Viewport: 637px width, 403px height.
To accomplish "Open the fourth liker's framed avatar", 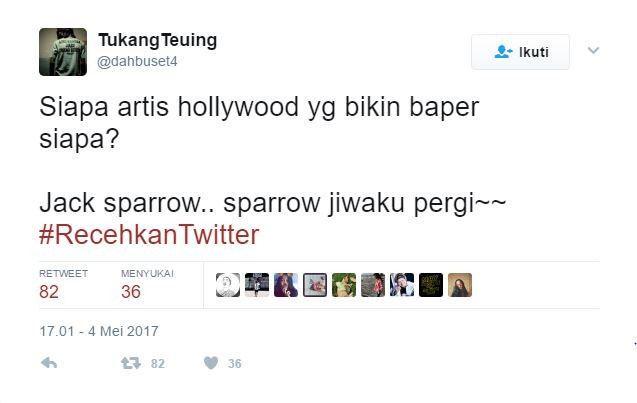I will [315, 285].
